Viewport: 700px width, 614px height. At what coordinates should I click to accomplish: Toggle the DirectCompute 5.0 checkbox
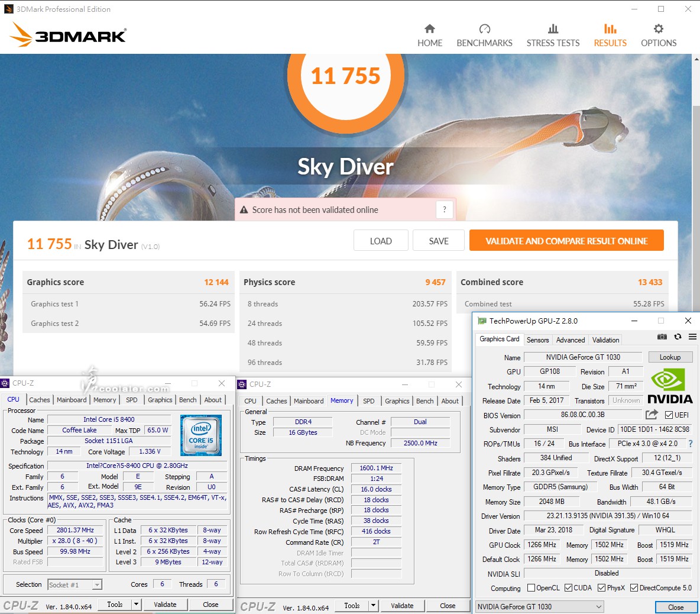pos(634,587)
